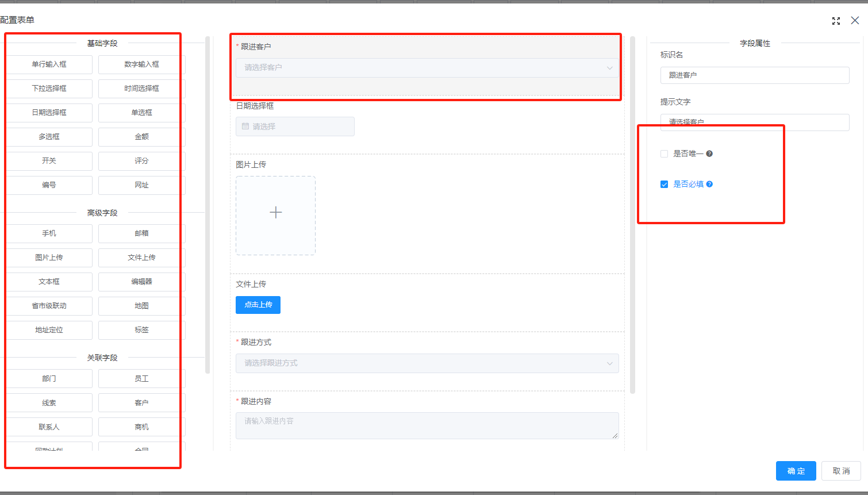The width and height of the screenshot is (868, 495).
Task: Click help icon next to 是否唯一
Action: (709, 154)
